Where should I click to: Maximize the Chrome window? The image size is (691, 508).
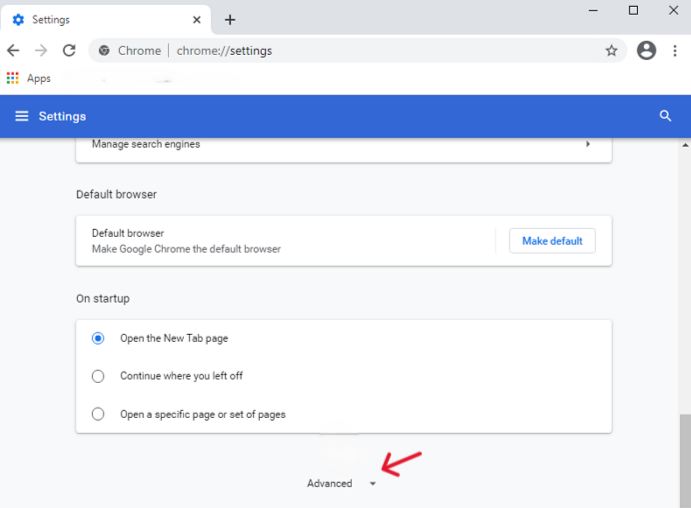click(633, 10)
